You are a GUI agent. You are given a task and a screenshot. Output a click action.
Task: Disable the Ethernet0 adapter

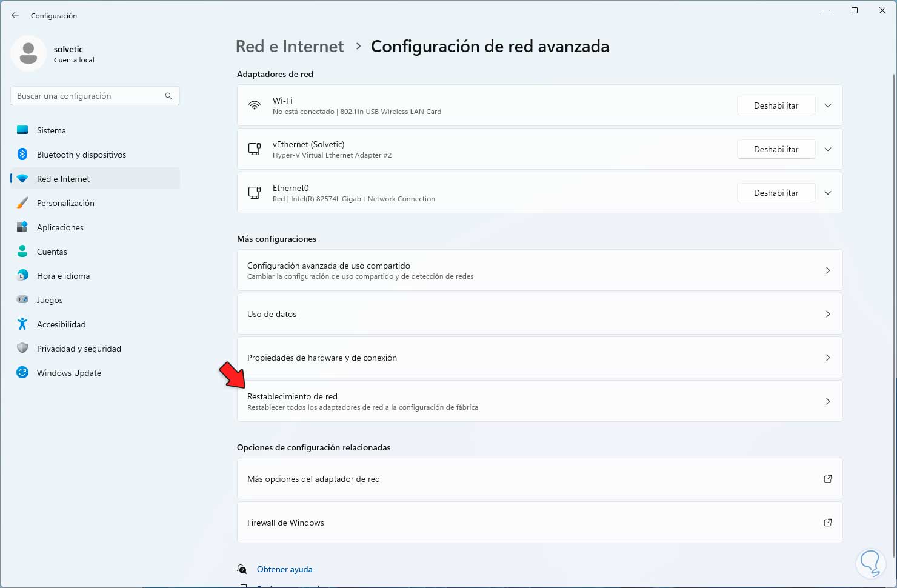point(776,193)
